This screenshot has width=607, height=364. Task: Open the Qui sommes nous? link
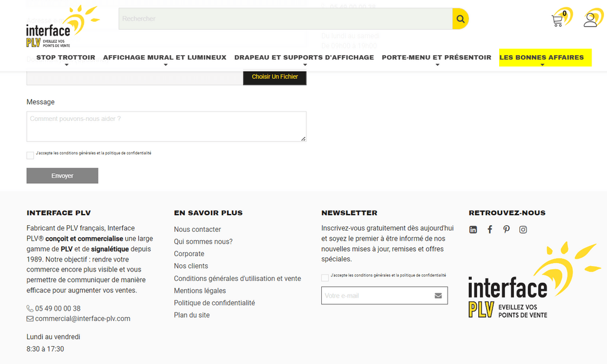coord(203,242)
